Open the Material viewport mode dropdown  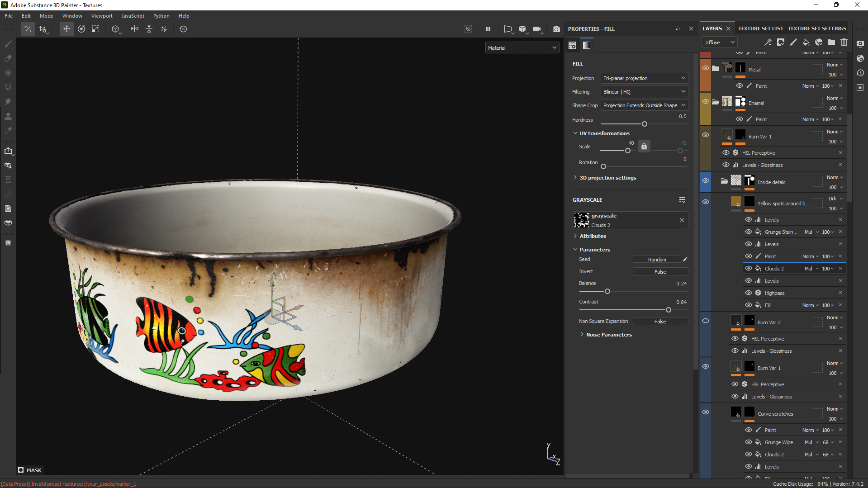[522, 48]
